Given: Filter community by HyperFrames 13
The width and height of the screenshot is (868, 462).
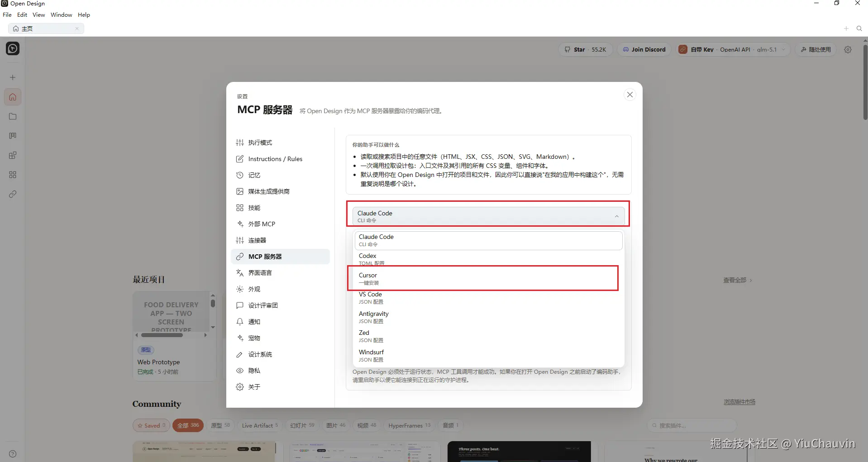Looking at the screenshot, I should [409, 425].
